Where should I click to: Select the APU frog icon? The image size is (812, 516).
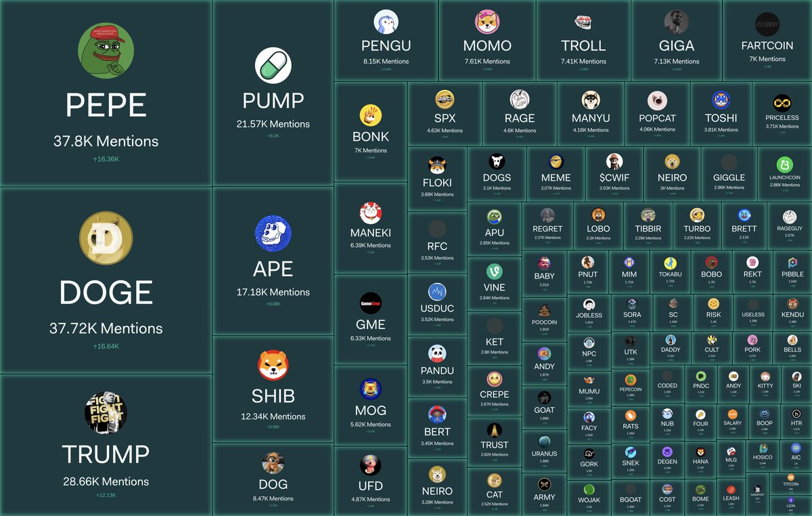pos(494,217)
